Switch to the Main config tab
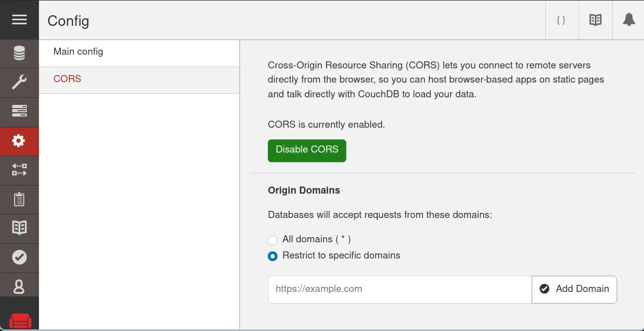Viewport: 644px width, 331px height. [78, 52]
